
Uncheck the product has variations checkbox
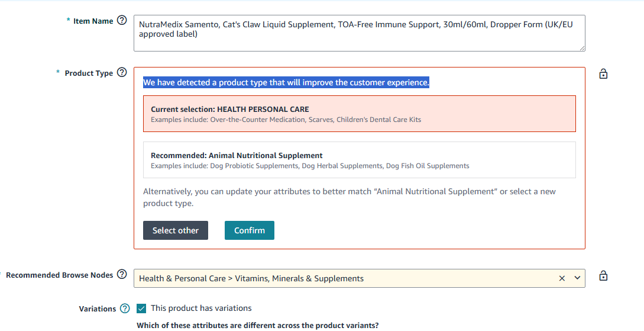point(141,308)
